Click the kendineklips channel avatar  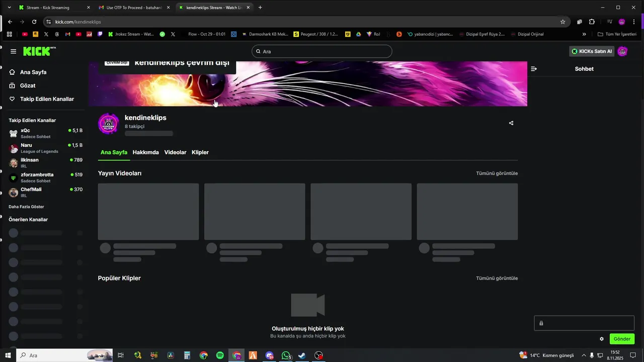point(108,124)
